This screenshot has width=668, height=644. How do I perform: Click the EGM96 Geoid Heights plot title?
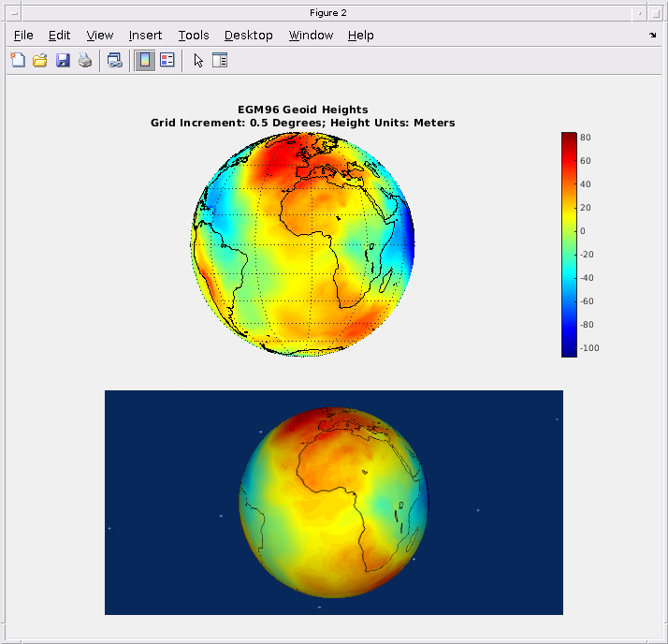coord(302,110)
